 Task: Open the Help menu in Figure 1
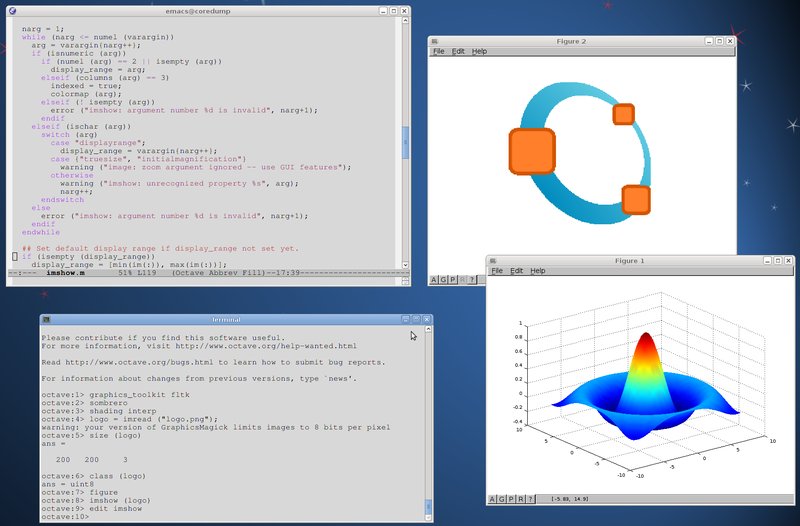click(537, 271)
